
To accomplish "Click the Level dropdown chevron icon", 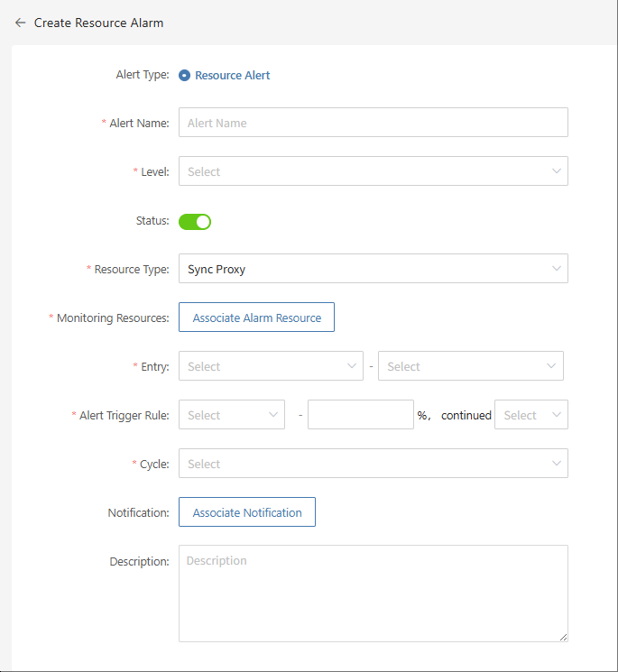I will click(557, 171).
